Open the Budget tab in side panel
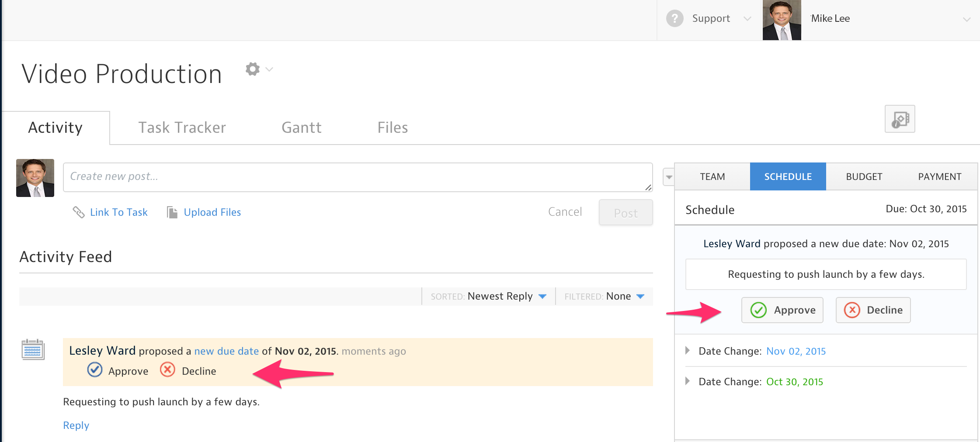 [x=864, y=177]
